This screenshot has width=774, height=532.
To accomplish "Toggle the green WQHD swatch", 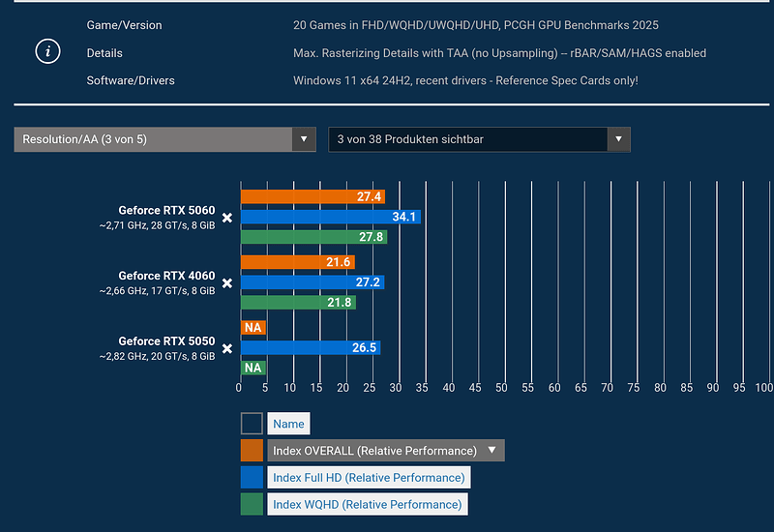I will [252, 504].
